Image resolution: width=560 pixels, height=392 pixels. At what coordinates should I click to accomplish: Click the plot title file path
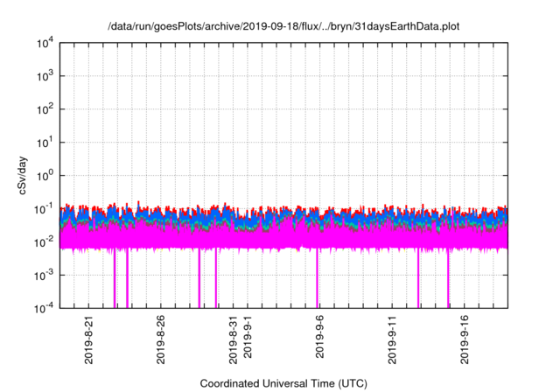pyautogui.click(x=283, y=27)
